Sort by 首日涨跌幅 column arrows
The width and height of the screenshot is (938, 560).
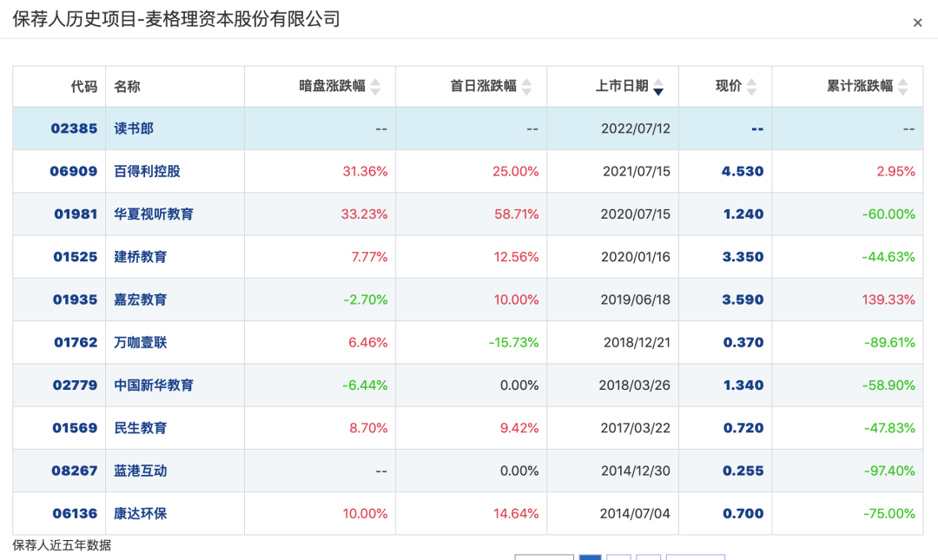(526, 87)
